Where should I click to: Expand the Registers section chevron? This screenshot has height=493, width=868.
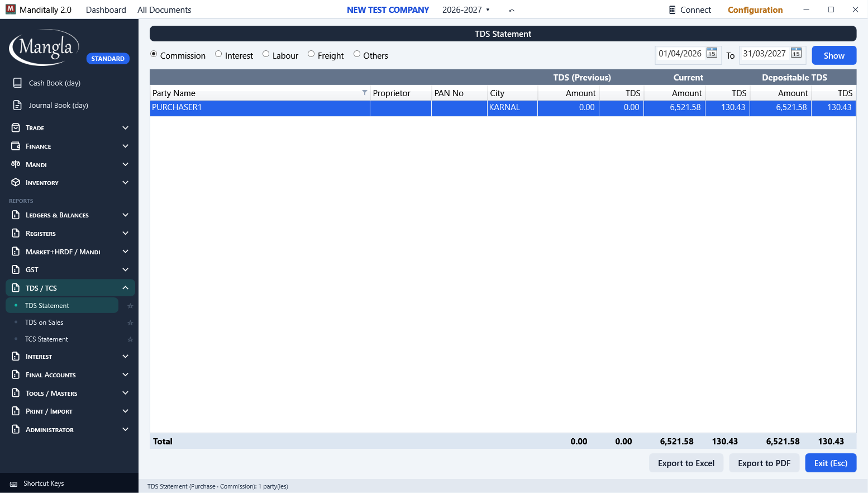(x=126, y=233)
